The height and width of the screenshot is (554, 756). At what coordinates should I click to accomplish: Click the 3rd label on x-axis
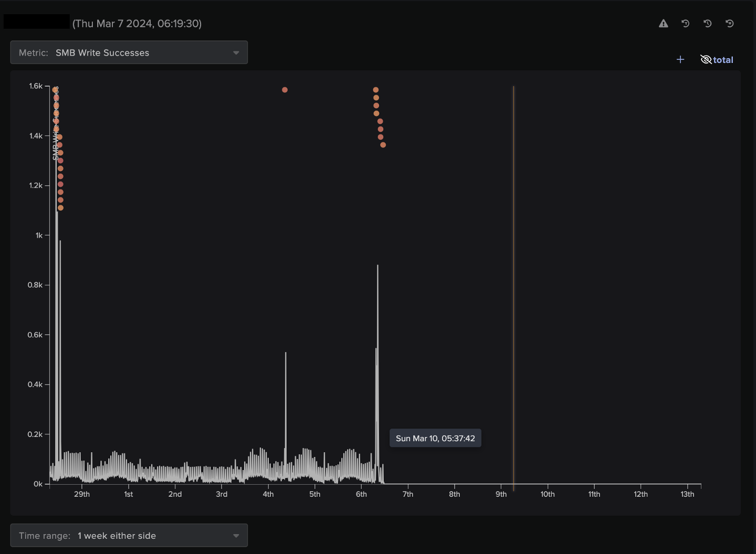(222, 494)
